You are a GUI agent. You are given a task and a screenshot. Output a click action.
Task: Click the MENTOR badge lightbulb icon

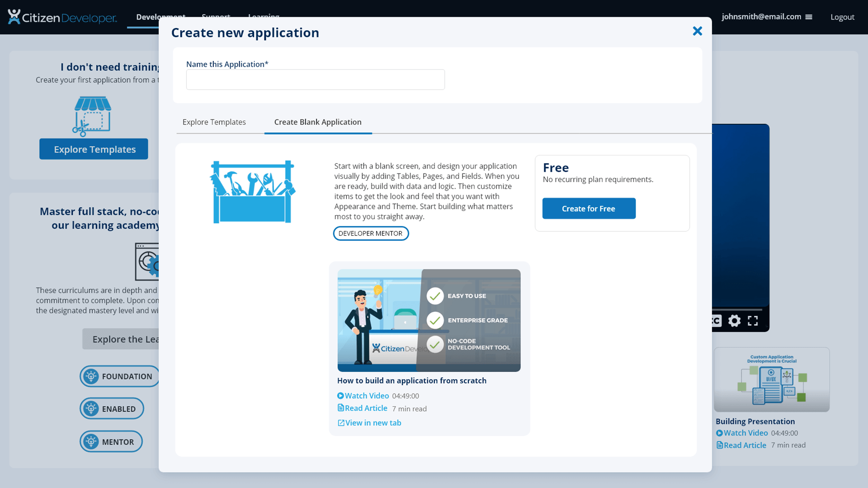pos(91,441)
